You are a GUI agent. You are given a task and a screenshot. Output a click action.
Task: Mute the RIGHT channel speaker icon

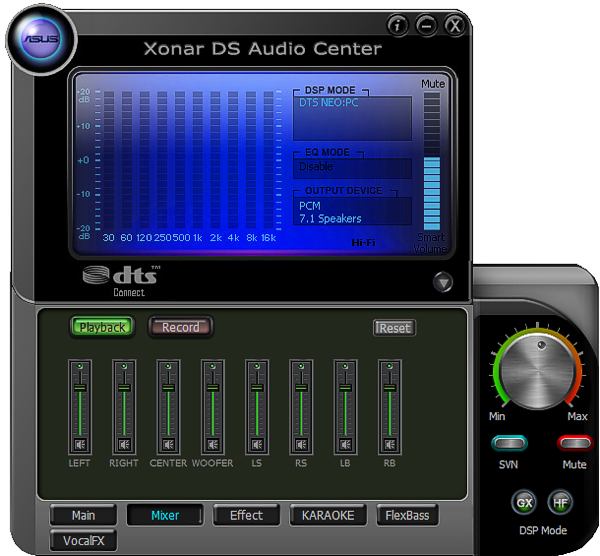tap(124, 445)
